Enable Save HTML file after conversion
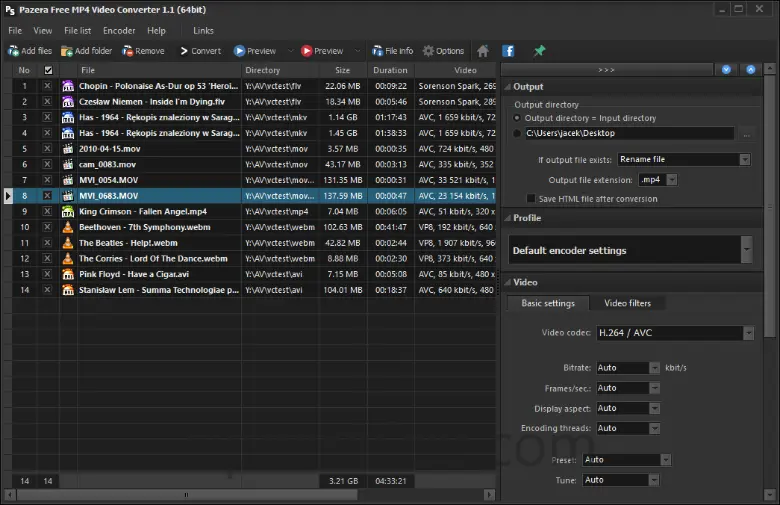Image resolution: width=780 pixels, height=505 pixels. pyautogui.click(x=531, y=199)
